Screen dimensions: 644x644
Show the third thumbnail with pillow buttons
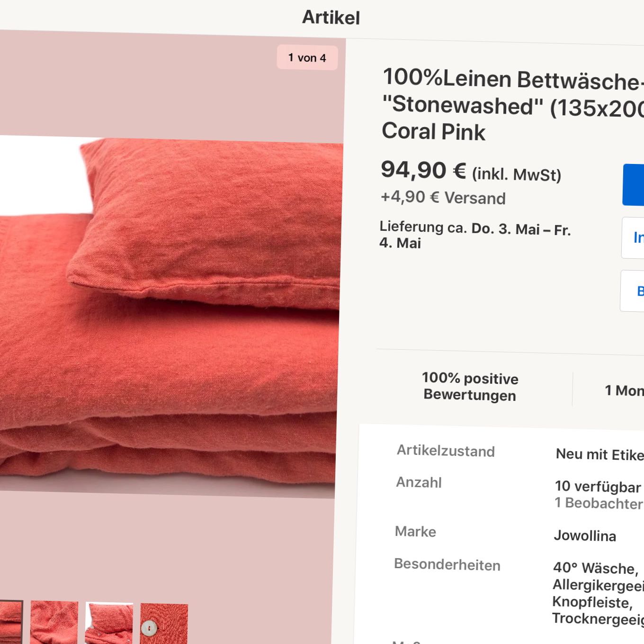pyautogui.click(x=109, y=623)
